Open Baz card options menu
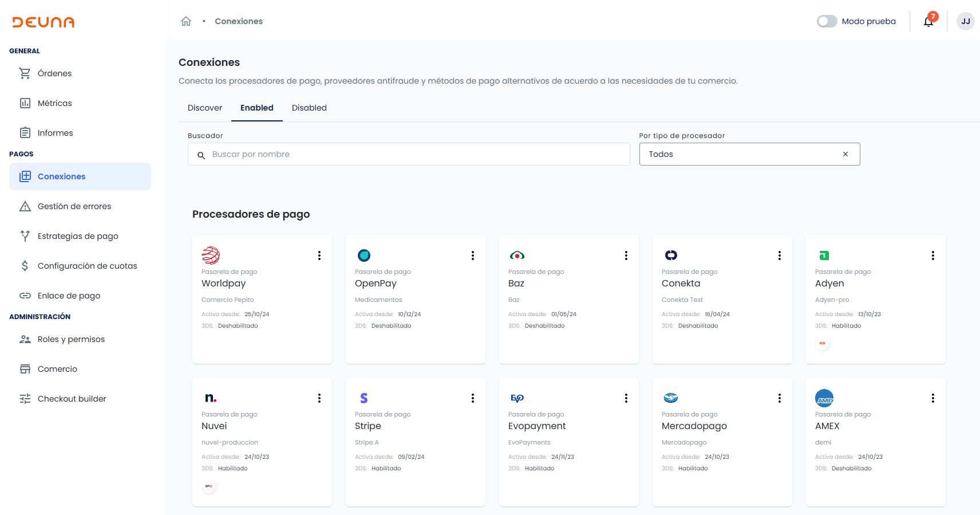 point(626,255)
